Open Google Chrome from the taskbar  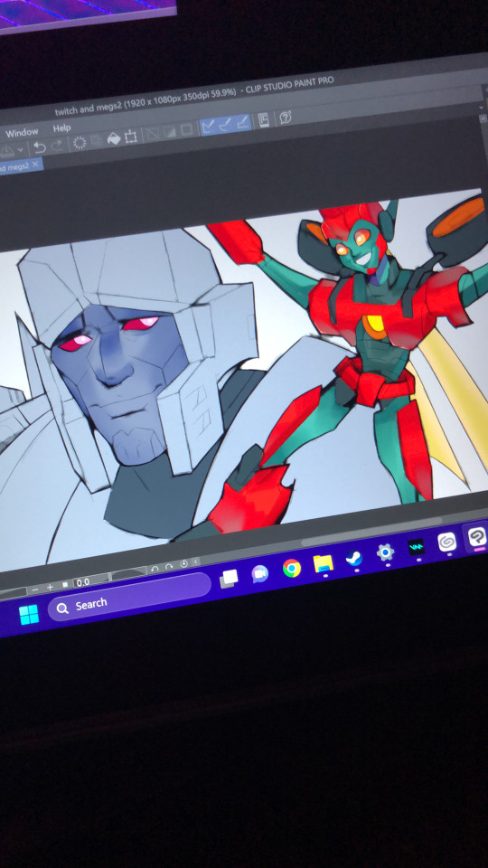(292, 568)
